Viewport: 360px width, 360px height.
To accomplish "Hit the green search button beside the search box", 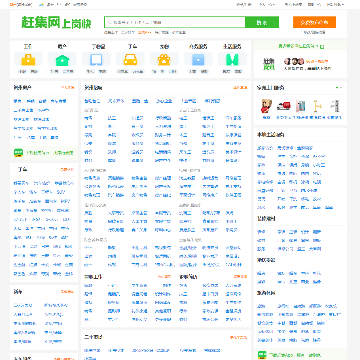I will pos(262,22).
